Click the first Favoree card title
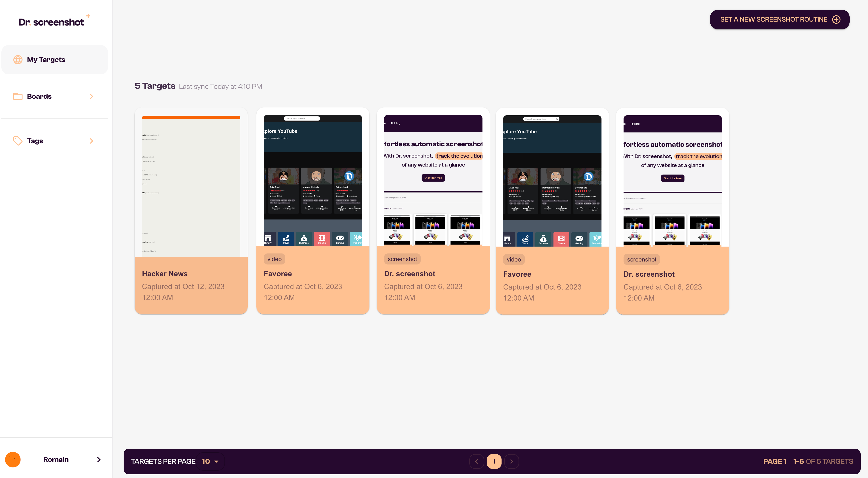 click(x=278, y=274)
